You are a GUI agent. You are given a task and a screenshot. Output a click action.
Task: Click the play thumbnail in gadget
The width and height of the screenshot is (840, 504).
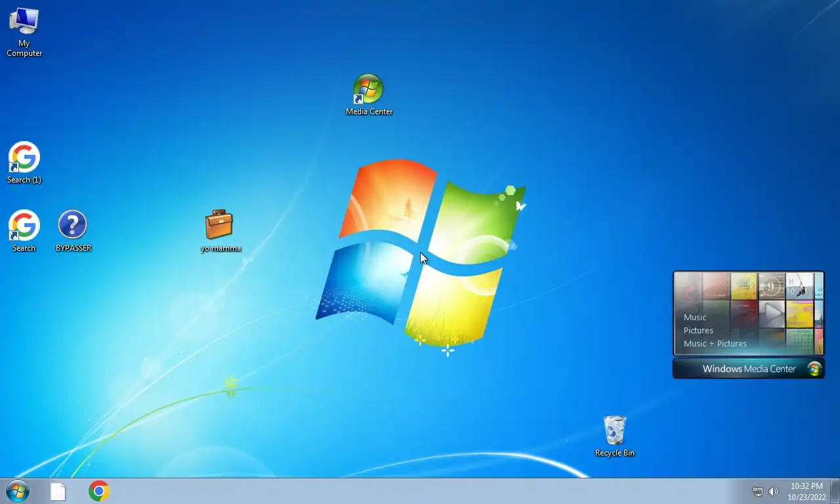772,314
